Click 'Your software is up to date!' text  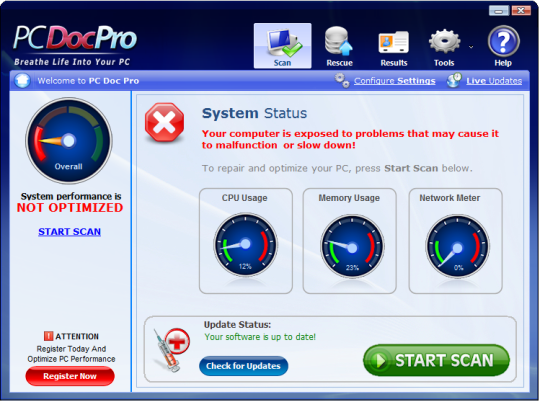coord(260,337)
